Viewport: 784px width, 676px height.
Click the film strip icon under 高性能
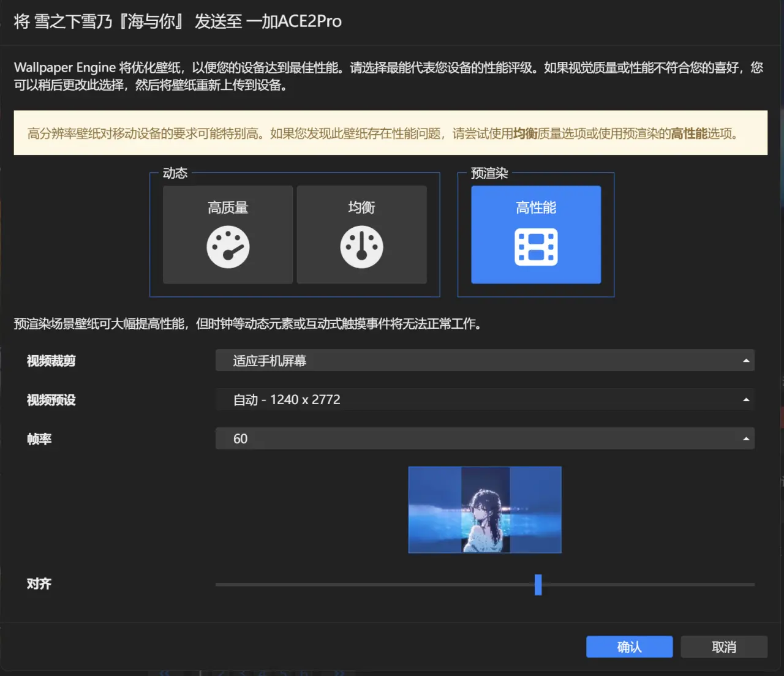tap(536, 247)
